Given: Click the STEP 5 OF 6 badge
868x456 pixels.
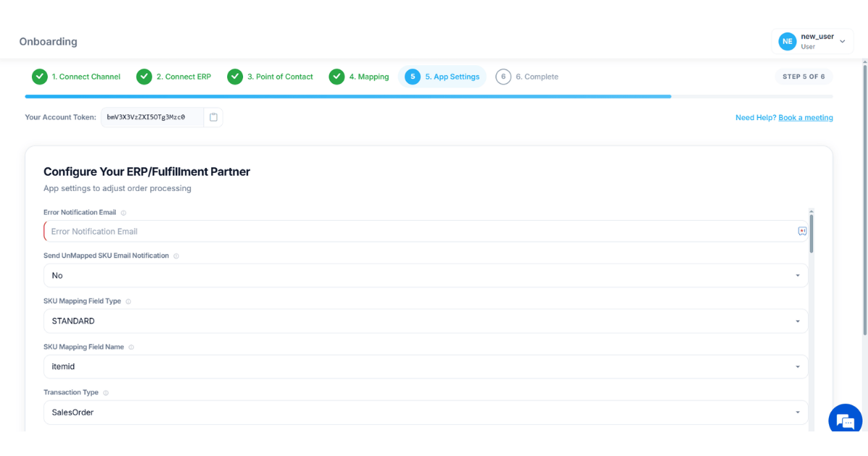Looking at the screenshot, I should (804, 77).
